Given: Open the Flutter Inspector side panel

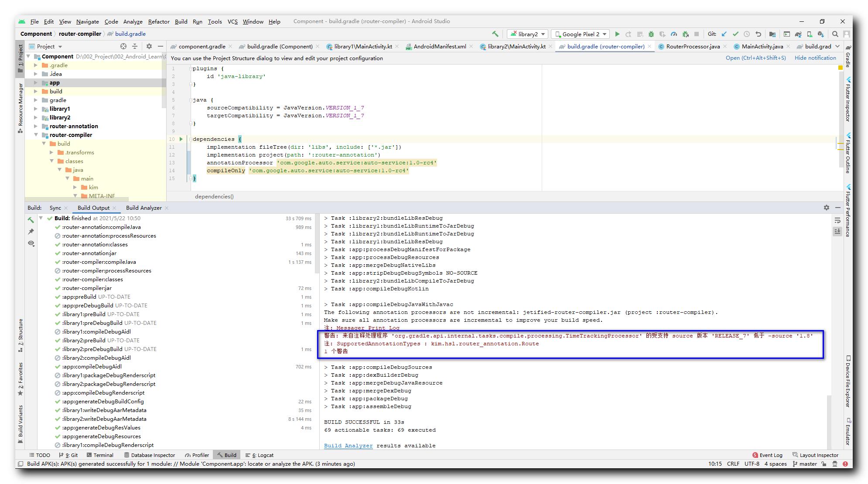Looking at the screenshot, I should click(x=848, y=99).
